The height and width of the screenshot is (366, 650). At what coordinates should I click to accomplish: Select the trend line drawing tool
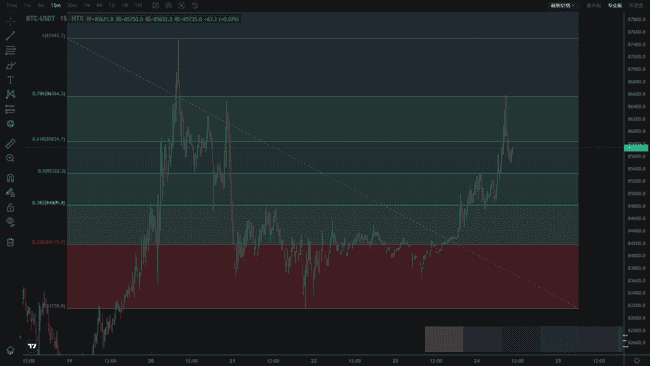tap(10, 36)
